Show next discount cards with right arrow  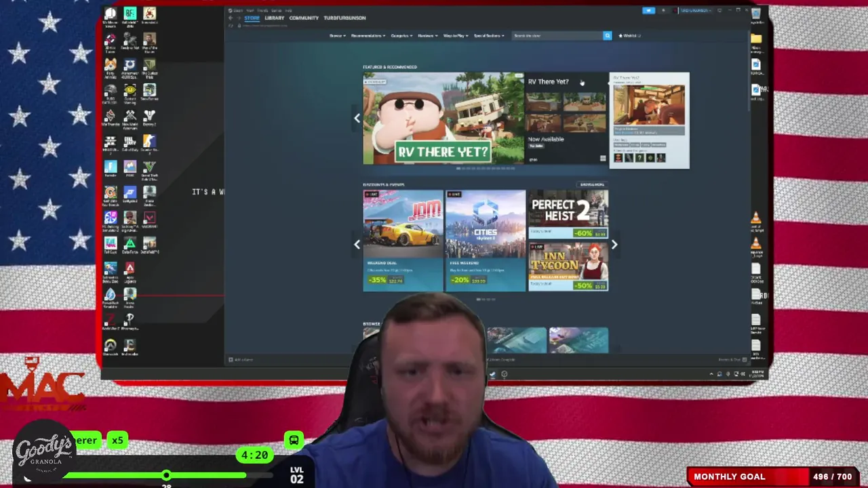click(614, 244)
